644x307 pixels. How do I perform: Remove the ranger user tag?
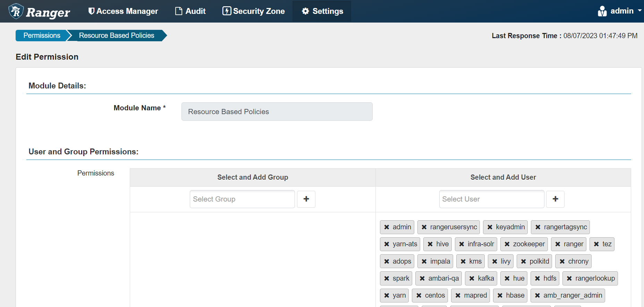[558, 244]
